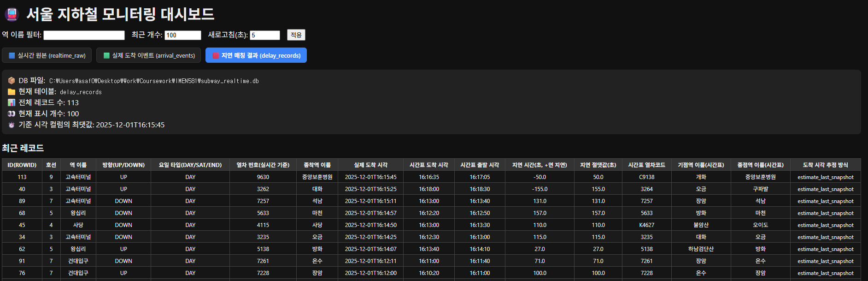The width and height of the screenshot is (868, 281).
Task: Click the 지연 시간(초, +면 지연) column header
Action: (540, 165)
